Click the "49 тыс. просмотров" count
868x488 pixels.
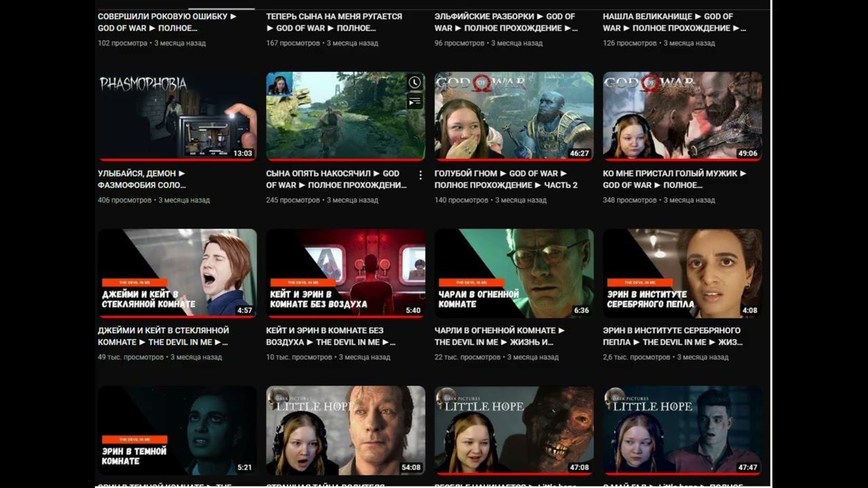[x=131, y=357]
